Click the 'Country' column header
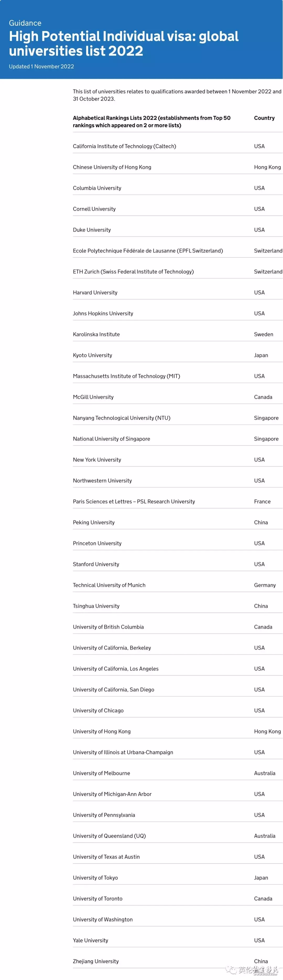Viewport: 283px width, 980px height. pyautogui.click(x=264, y=118)
